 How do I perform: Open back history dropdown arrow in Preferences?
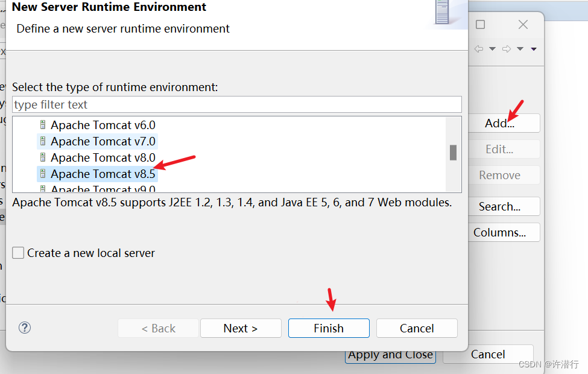492,49
